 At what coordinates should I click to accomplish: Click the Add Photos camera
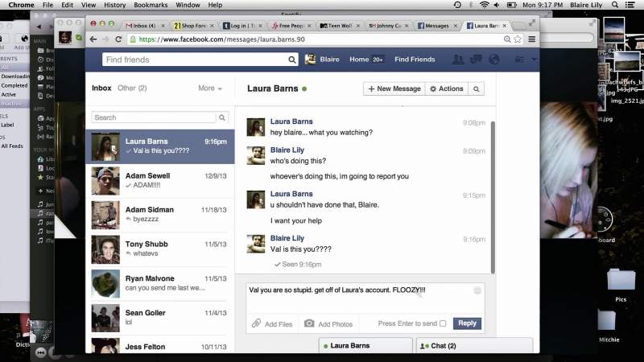pyautogui.click(x=309, y=323)
